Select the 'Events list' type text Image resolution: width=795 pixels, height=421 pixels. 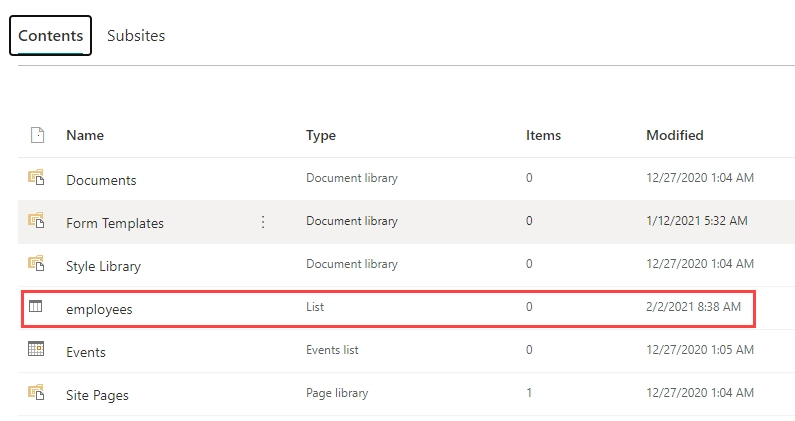[x=332, y=350]
